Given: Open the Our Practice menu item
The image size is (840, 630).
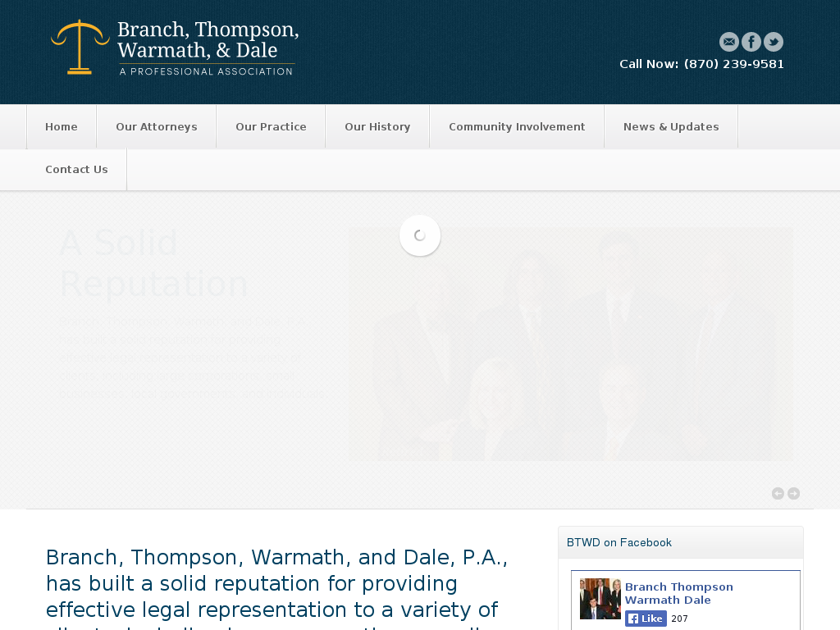Looking at the screenshot, I should click(271, 127).
